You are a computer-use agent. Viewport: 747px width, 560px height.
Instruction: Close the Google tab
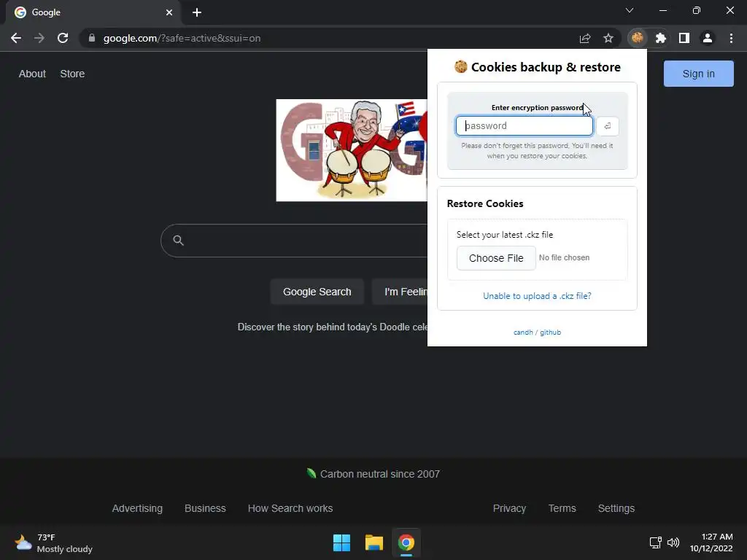pos(169,12)
